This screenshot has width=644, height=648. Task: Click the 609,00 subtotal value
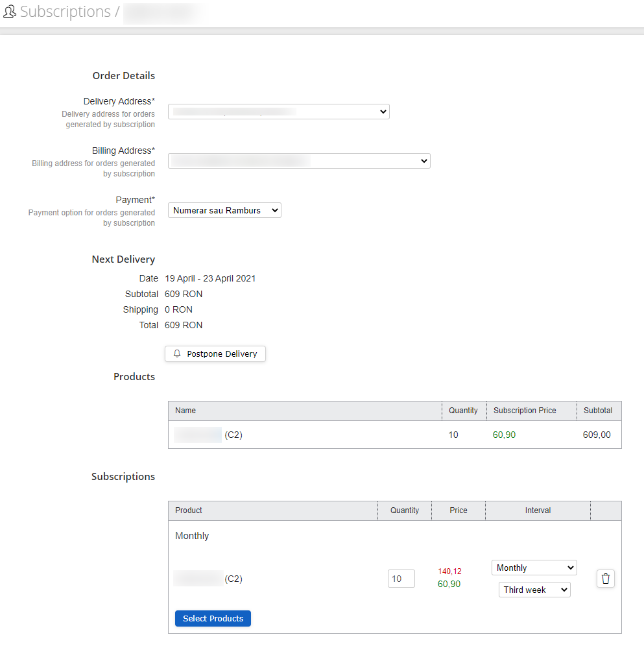597,435
